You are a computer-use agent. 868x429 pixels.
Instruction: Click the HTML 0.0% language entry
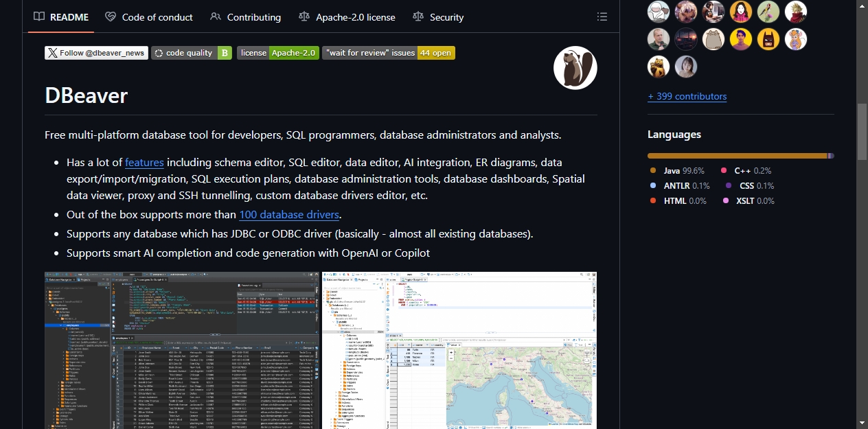coord(678,201)
